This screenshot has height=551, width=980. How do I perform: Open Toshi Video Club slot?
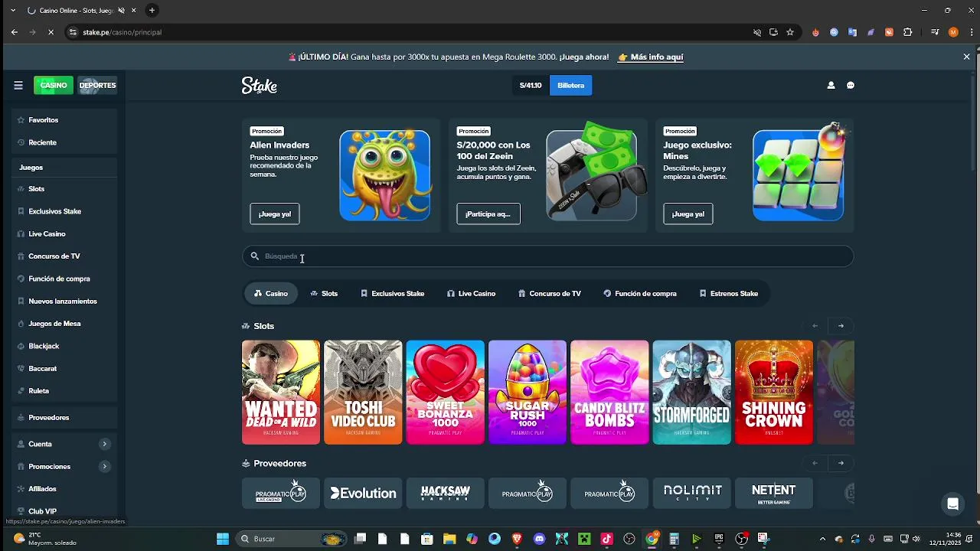[x=363, y=392]
